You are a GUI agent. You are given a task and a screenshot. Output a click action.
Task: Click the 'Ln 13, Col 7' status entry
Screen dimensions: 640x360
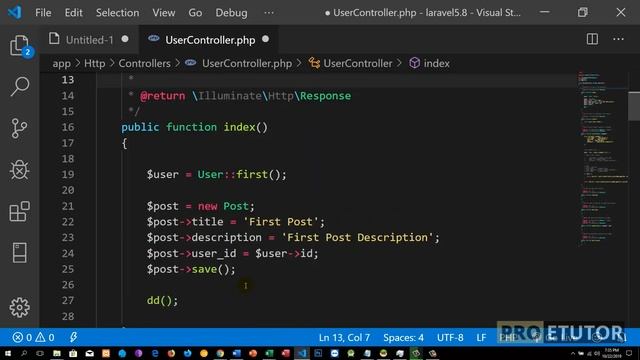coord(344,338)
